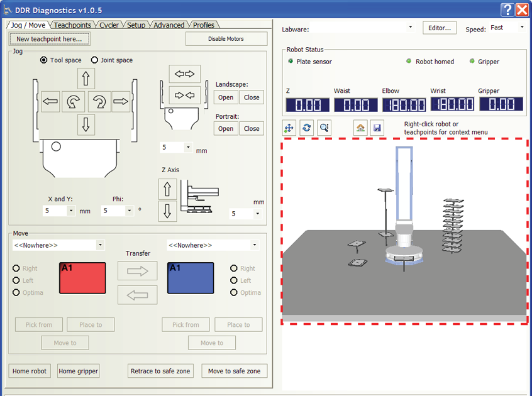
Task: Click the Z Axis down arrow
Action: (x=167, y=210)
